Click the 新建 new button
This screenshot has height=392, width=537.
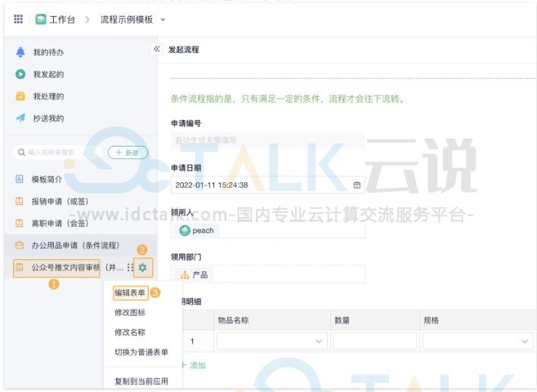point(128,153)
